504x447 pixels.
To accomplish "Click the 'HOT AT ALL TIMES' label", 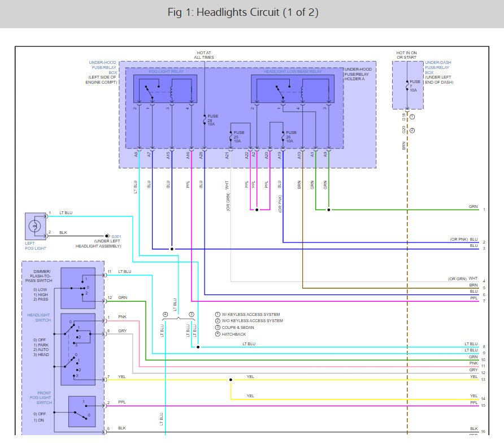I will [x=204, y=55].
